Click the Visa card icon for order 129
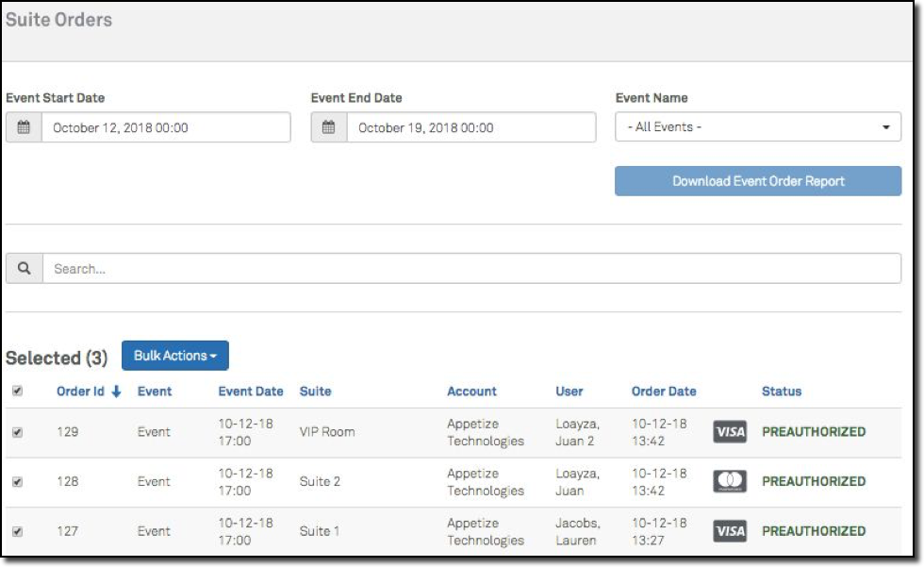924x567 pixels. pos(730,432)
